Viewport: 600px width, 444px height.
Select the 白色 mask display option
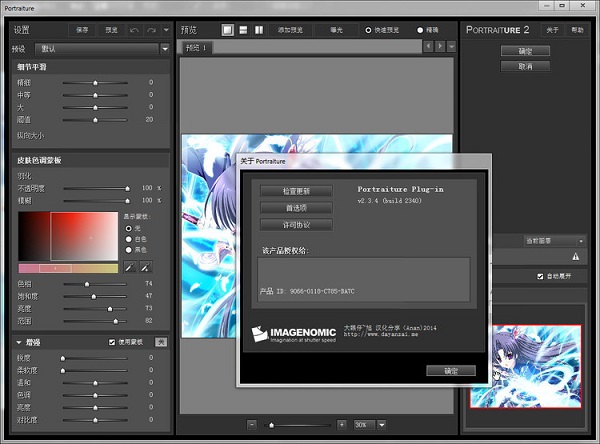point(127,238)
